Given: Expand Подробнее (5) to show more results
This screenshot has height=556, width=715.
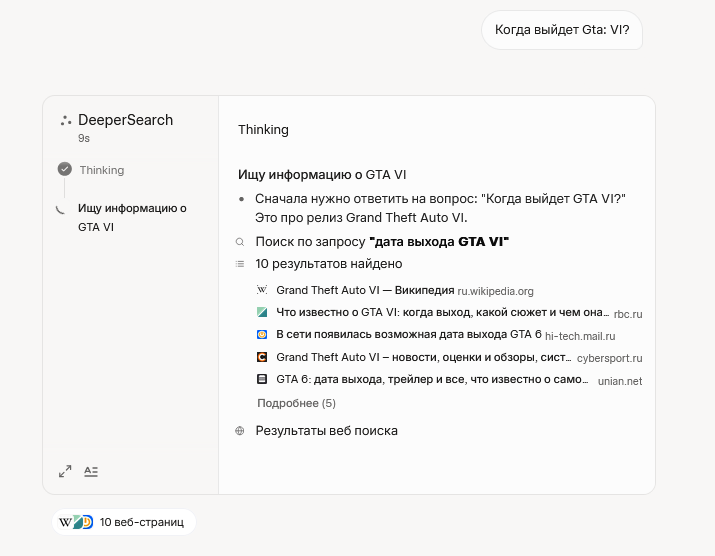Looking at the screenshot, I should tap(296, 403).
